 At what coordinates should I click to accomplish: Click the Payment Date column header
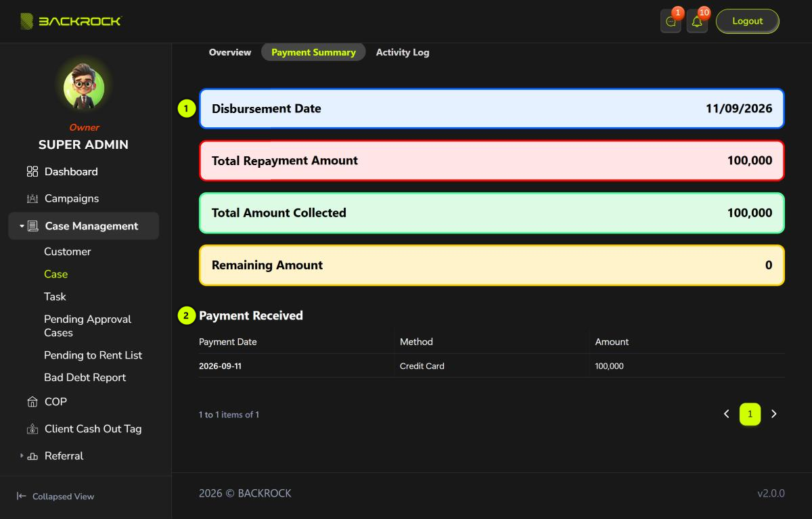pos(228,342)
